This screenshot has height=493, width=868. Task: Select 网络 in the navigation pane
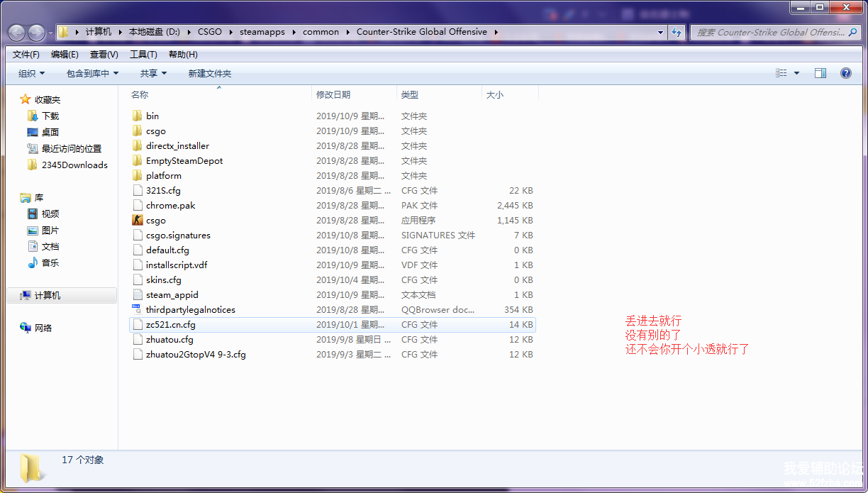(x=43, y=328)
